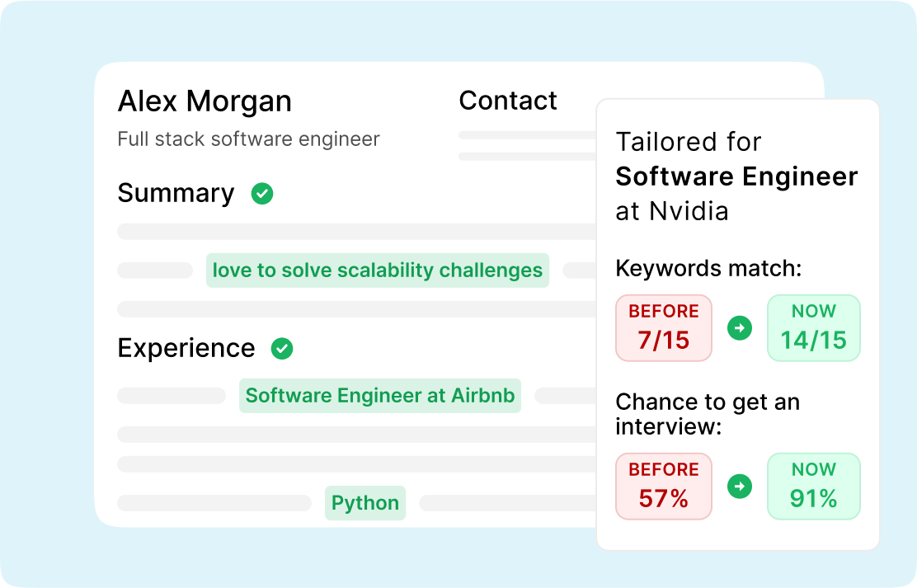Click the green checkmark next to Summary
Screen dimensions: 917x588
pyautogui.click(x=262, y=194)
